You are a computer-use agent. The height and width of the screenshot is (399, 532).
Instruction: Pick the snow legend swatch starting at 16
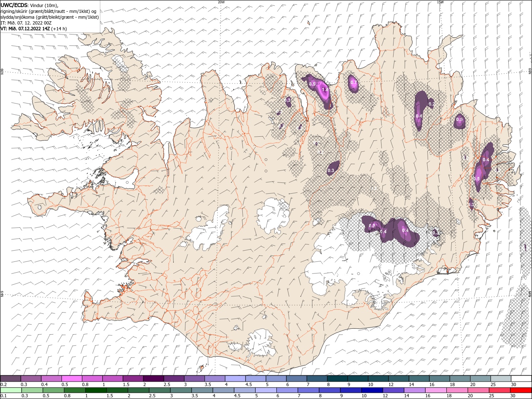pos(440,379)
